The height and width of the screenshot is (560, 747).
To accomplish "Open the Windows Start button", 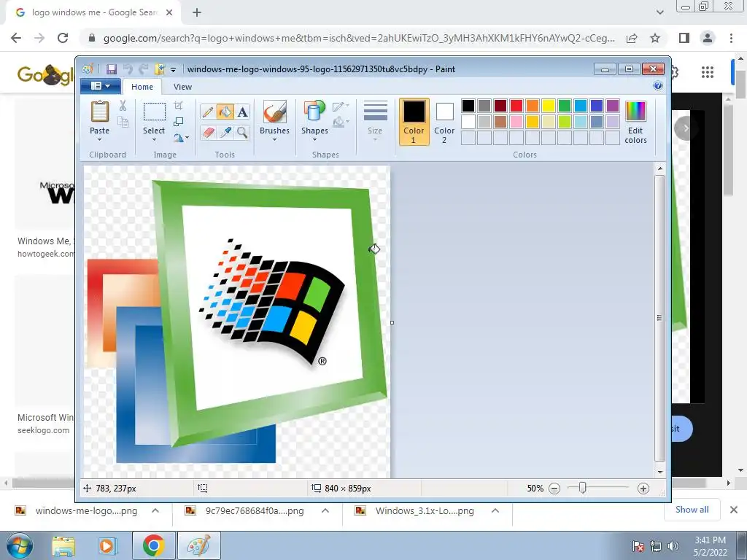I will 19,546.
